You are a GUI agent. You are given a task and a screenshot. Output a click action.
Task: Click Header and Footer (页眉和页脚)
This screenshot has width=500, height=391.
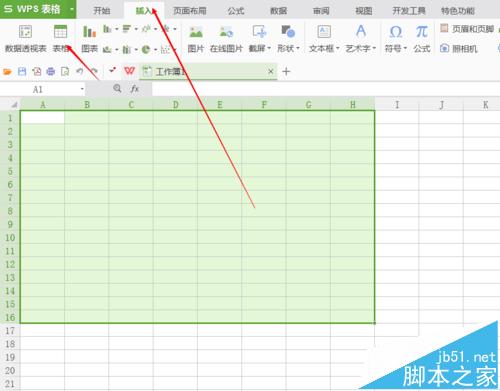(x=467, y=29)
